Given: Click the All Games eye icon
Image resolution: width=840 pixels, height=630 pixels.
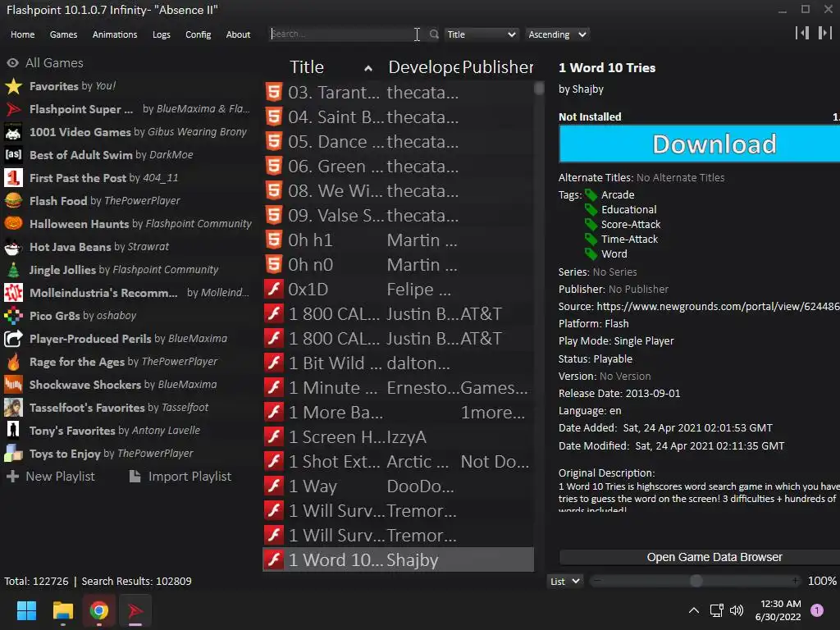Looking at the screenshot, I should pyautogui.click(x=13, y=63).
